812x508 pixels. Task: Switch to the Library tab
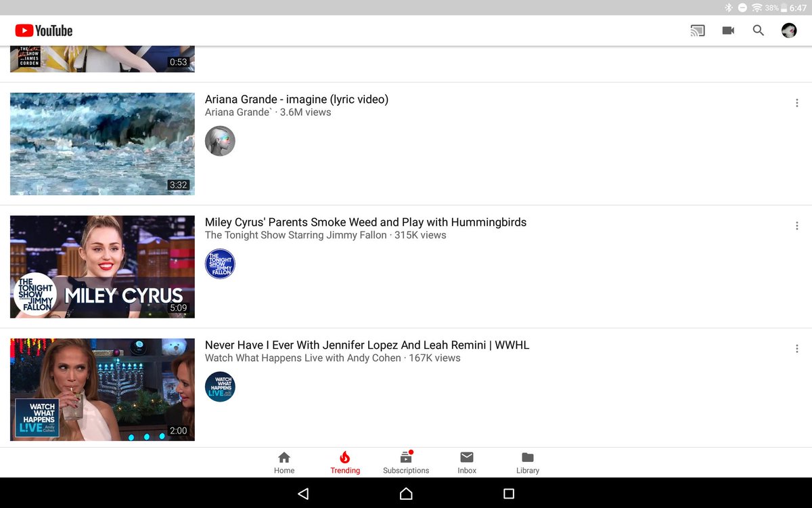528,463
